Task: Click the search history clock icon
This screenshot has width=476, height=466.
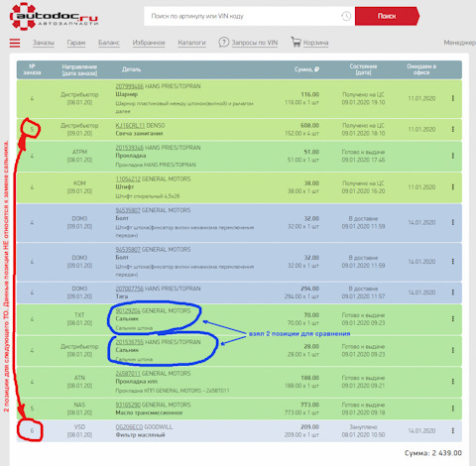Action: (346, 16)
